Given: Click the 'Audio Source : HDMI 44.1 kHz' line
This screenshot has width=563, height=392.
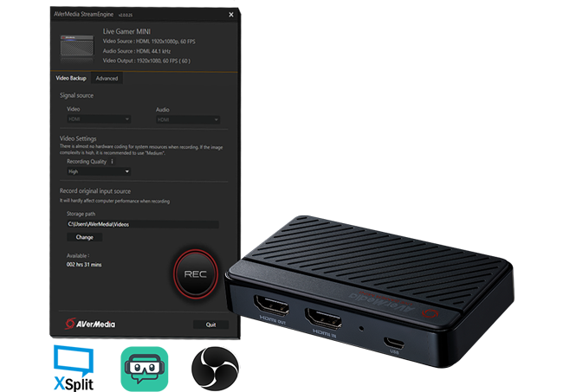Looking at the screenshot, I should tap(137, 51).
